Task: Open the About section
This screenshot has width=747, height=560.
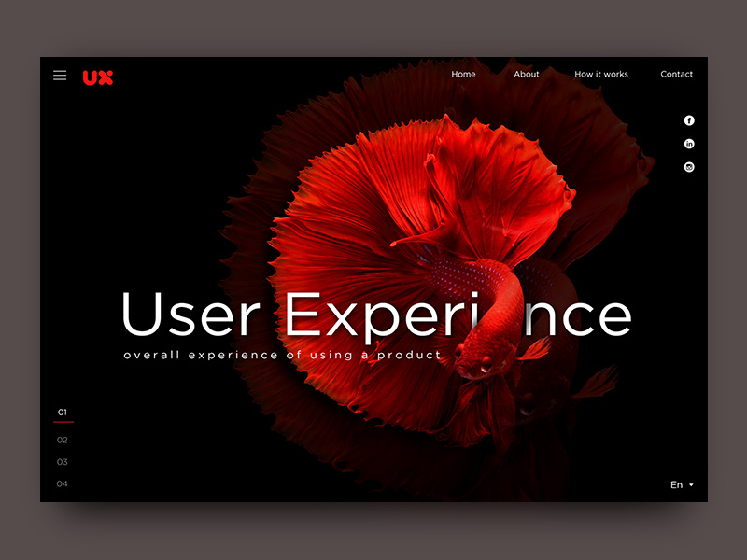Action: 527,74
